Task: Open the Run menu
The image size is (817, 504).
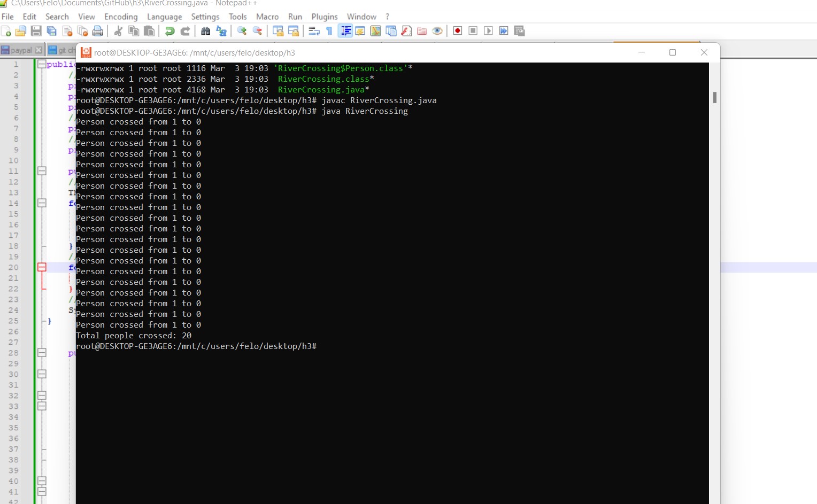Action: pos(295,17)
